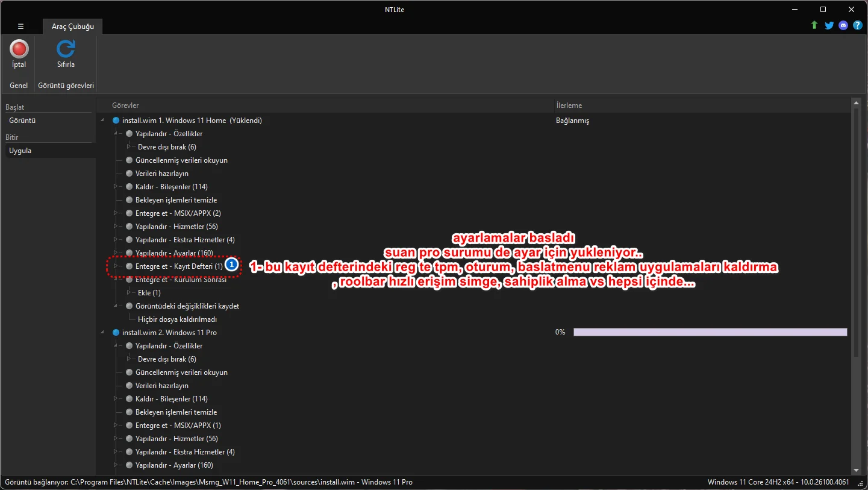Click the Bitir section heading in sidebar
Screen dimensions: 868x490
click(x=12, y=137)
